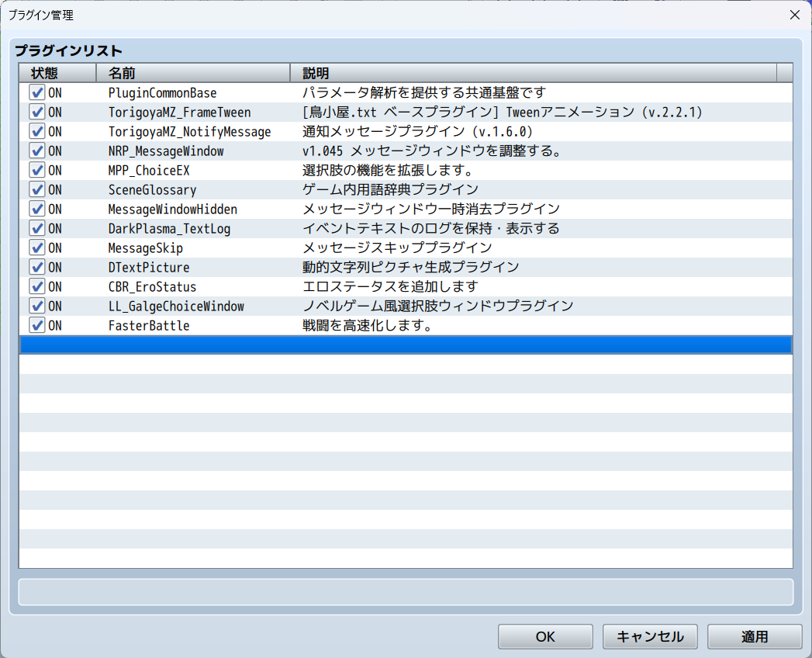The height and width of the screenshot is (658, 812).
Task: Select the MPP_ChoiceEX plugin name
Action: [148, 171]
